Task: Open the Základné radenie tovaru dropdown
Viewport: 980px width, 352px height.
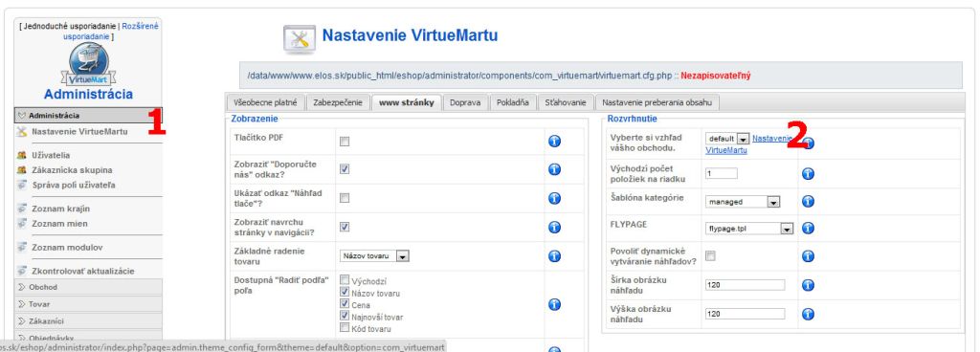Action: (x=375, y=256)
